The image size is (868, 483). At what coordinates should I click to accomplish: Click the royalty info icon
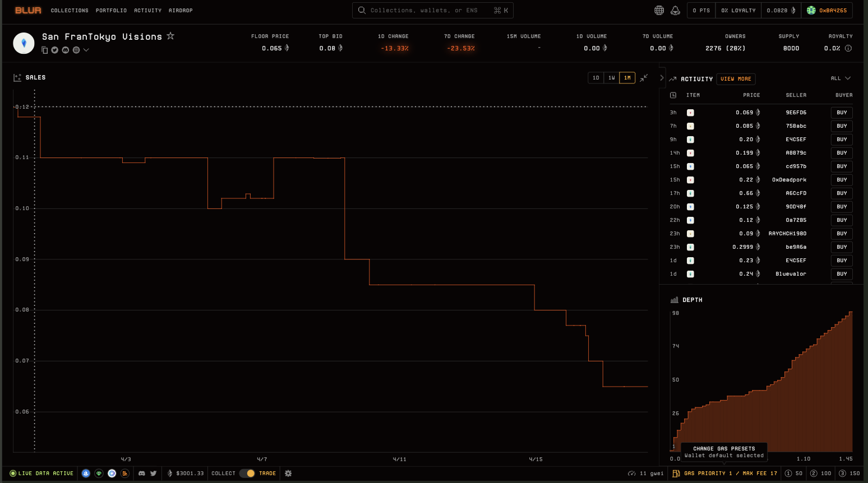(x=848, y=48)
